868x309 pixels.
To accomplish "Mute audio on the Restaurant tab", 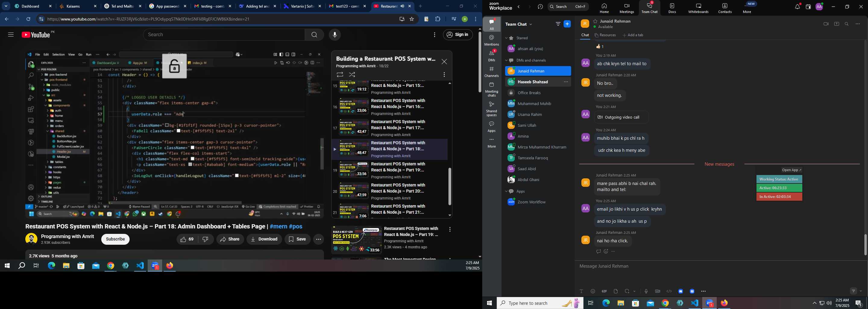I will 402,6.
